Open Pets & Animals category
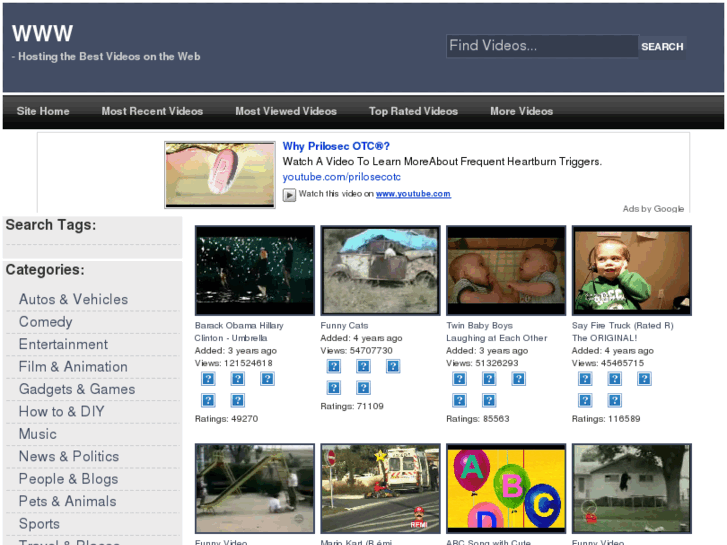The height and width of the screenshot is (545, 727). (x=67, y=501)
